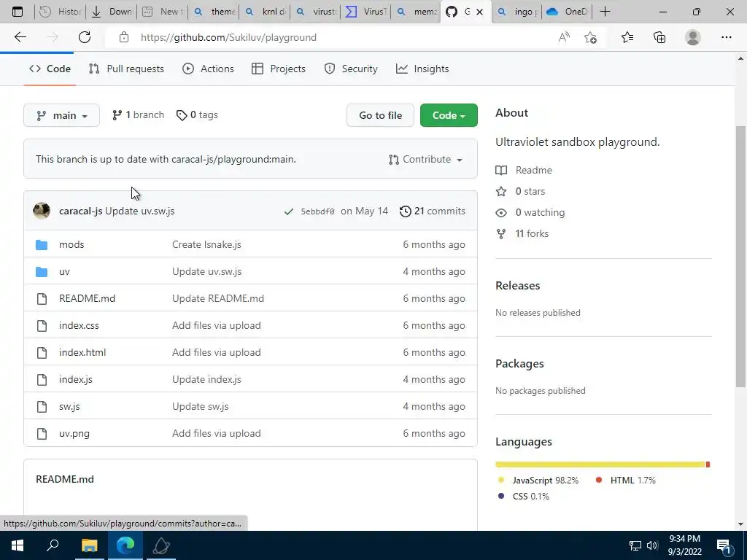Screen dimensions: 747x560
Task: Open the sw.js file
Action: 69,406
